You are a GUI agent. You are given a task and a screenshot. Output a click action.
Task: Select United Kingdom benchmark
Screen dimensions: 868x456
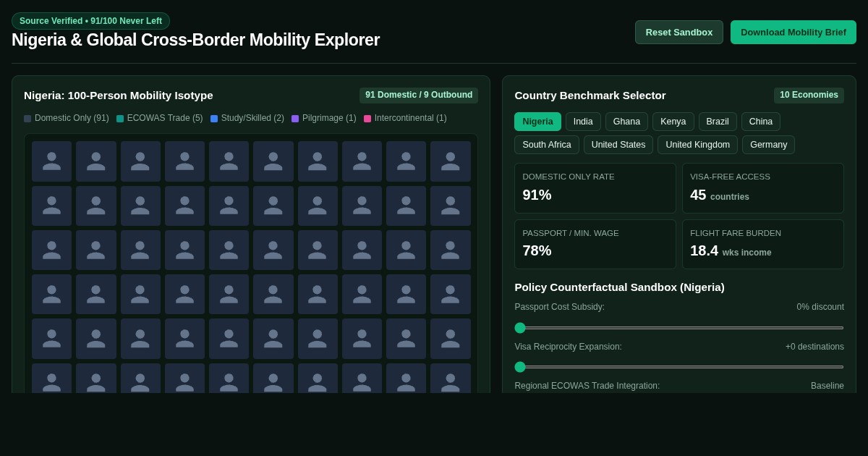[698, 145]
